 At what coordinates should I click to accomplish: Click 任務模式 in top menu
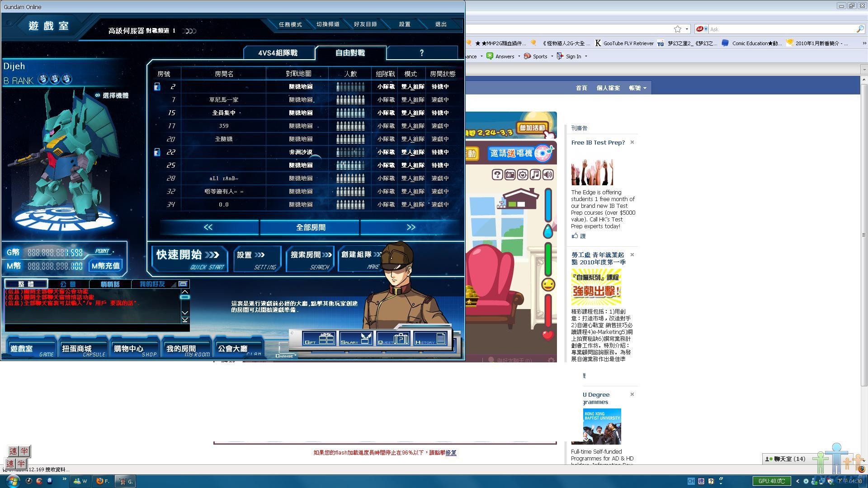(290, 24)
